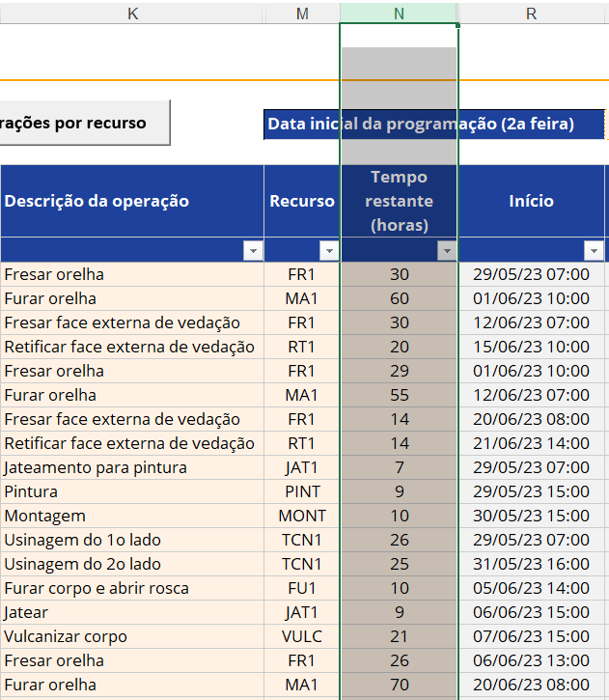Screen dimensions: 609x700
Task: Select column N header
Action: 400,13
